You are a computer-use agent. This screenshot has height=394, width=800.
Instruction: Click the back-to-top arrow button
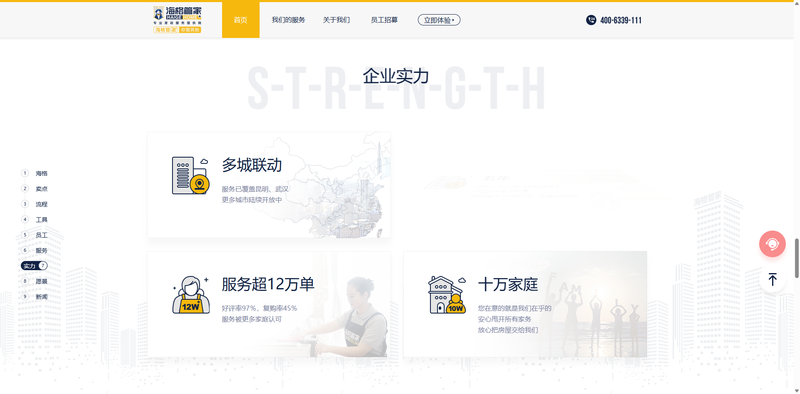[772, 279]
